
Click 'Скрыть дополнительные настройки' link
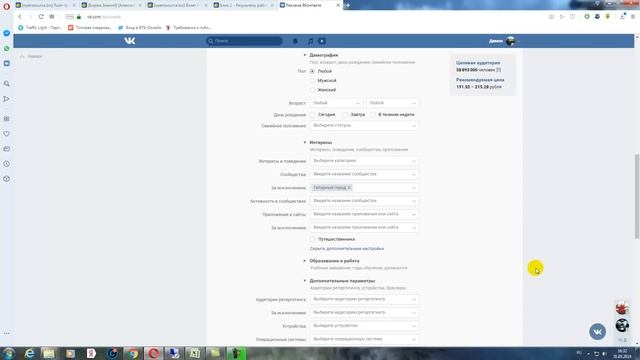[347, 249]
